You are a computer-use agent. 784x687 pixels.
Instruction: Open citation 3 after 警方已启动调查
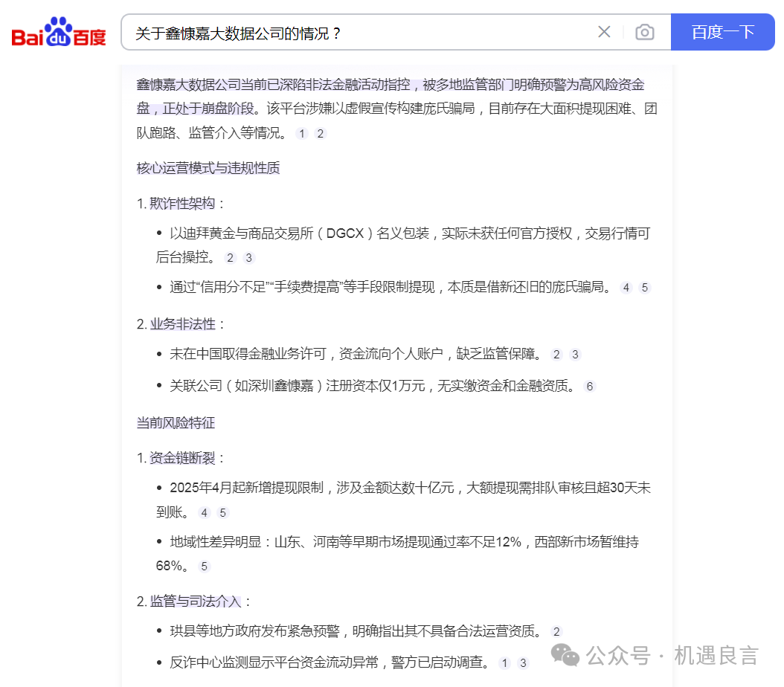point(523,663)
